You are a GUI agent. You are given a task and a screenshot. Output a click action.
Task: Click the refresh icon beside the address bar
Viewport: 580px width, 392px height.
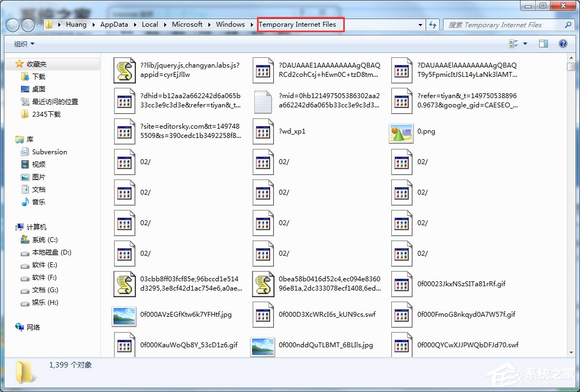433,25
